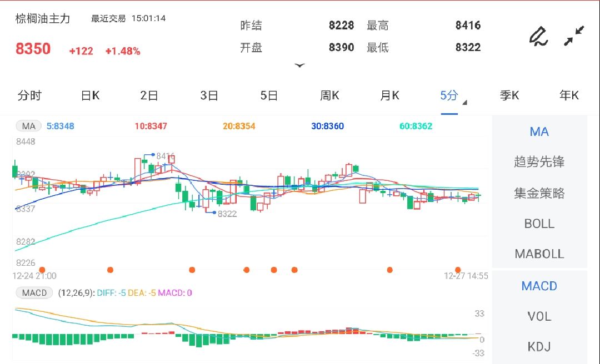Open the 集金策略 indicator

tap(538, 193)
